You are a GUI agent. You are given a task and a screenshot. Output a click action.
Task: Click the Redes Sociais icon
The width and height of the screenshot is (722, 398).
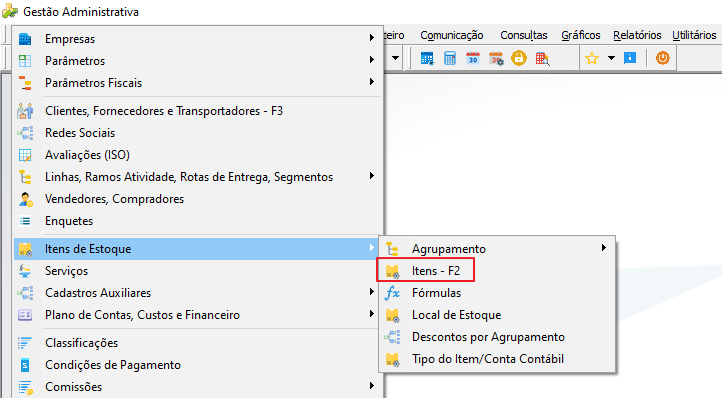25,133
